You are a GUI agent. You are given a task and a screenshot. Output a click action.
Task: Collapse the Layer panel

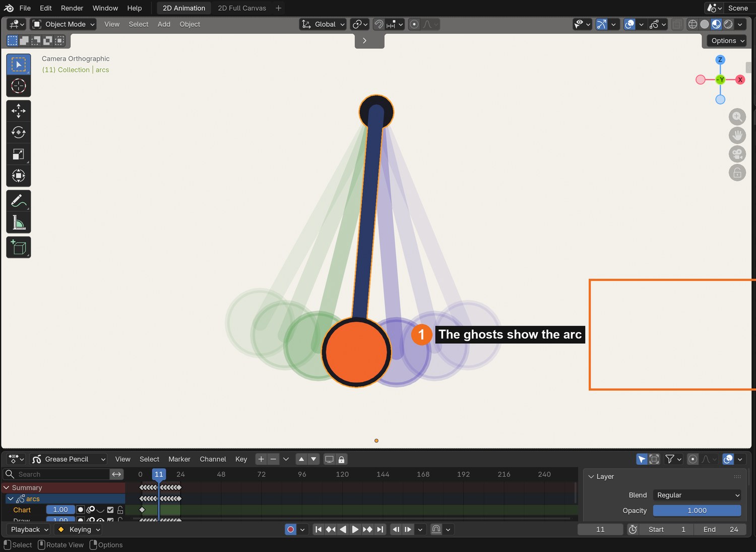[591, 476]
